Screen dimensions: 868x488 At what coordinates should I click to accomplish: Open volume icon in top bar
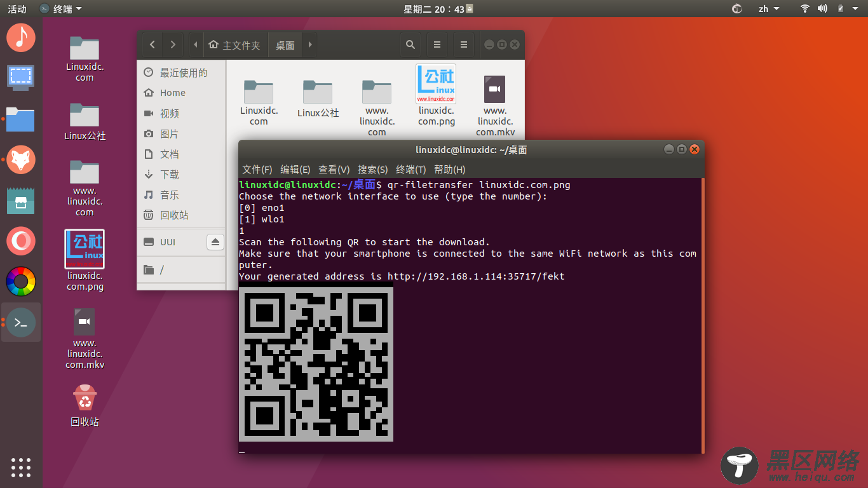(822, 9)
